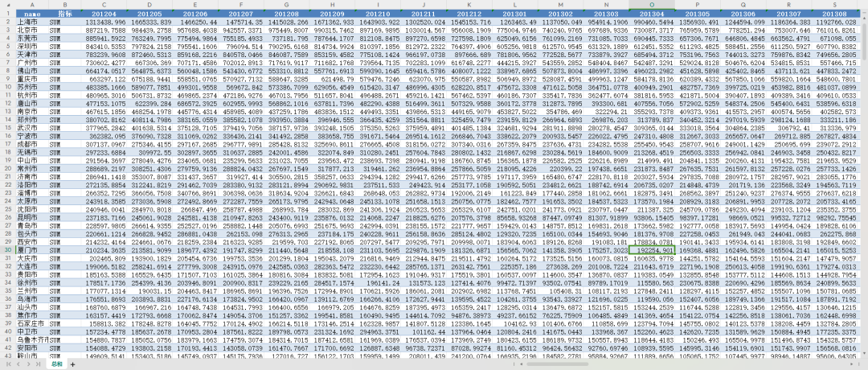Go to the next sheet using the nav arrow

[29, 364]
